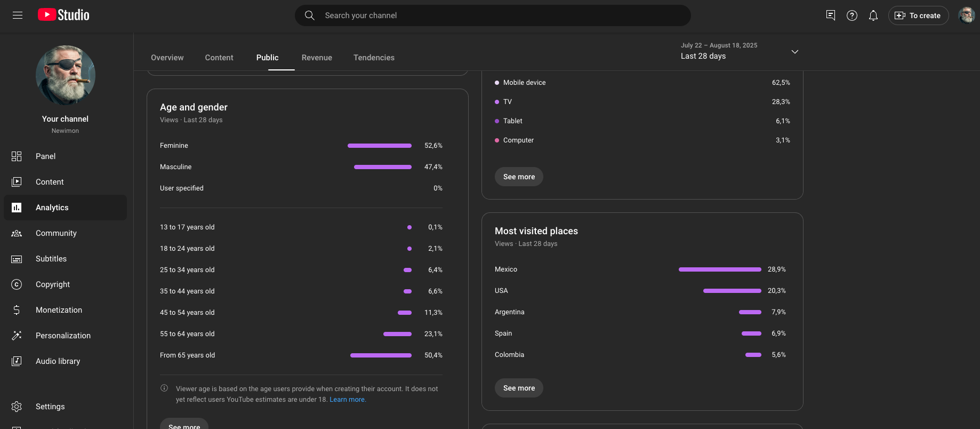Image resolution: width=980 pixels, height=429 pixels.
Task: Switch to the Revenue tab
Action: tap(317, 58)
